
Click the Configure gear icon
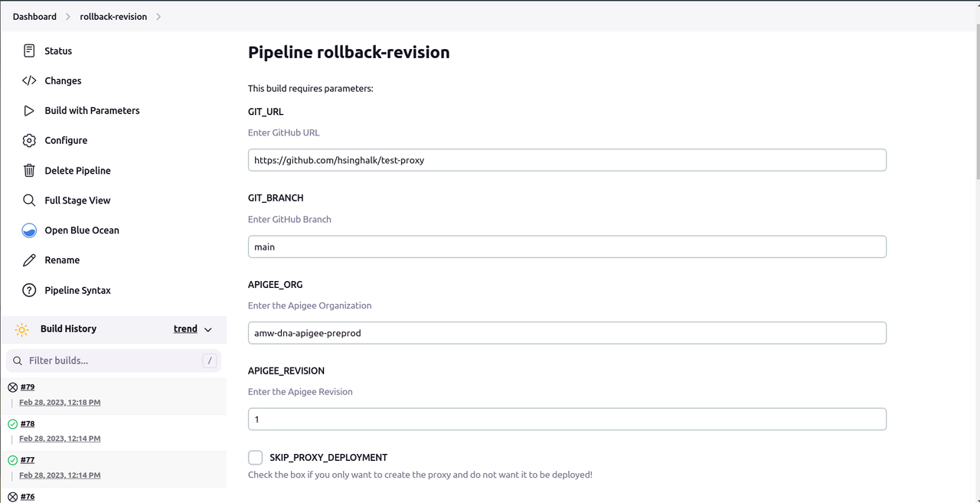pos(29,140)
